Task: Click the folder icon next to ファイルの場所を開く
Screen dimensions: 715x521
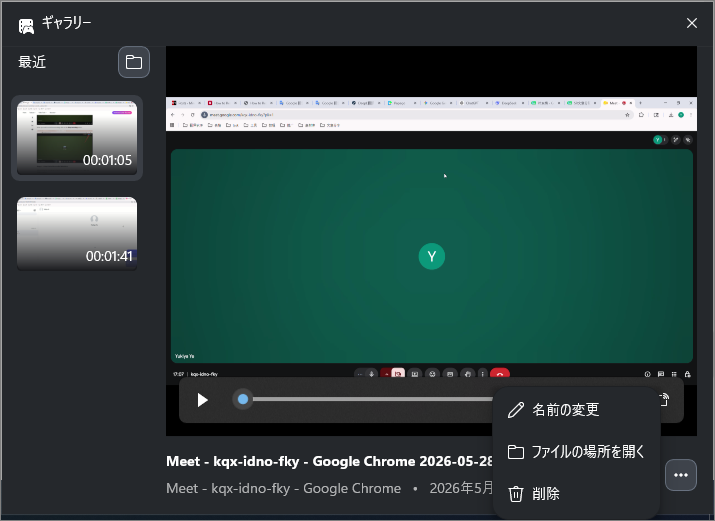Action: click(x=516, y=452)
